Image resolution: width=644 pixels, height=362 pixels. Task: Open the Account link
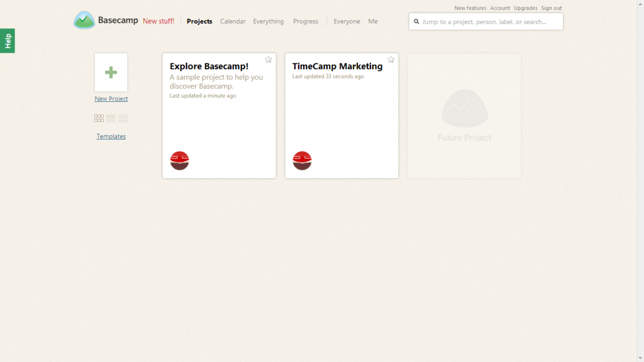tap(500, 8)
